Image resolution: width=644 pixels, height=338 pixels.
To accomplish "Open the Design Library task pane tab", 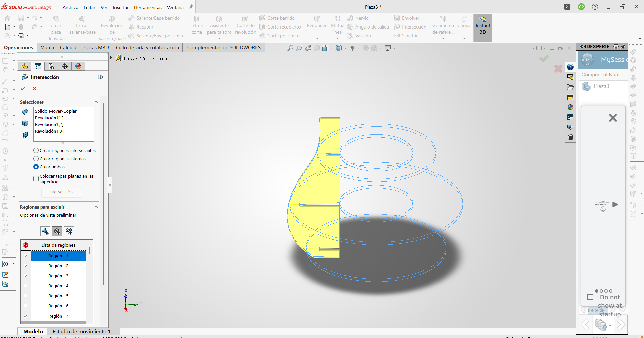I will click(570, 77).
